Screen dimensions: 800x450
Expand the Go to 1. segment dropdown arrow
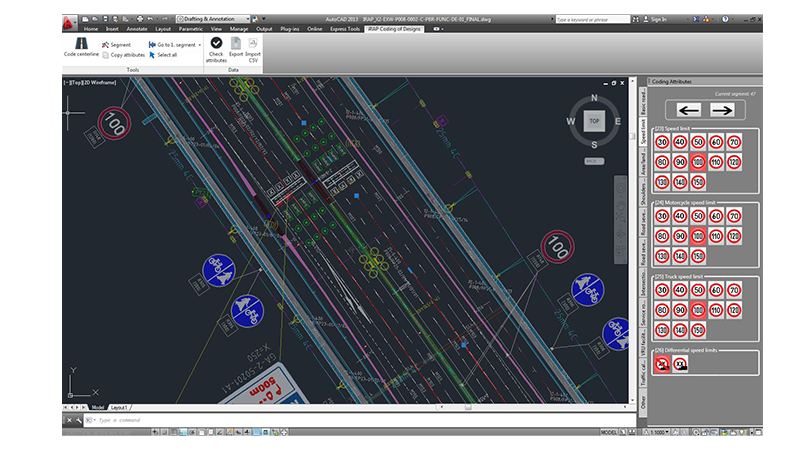coord(199,45)
